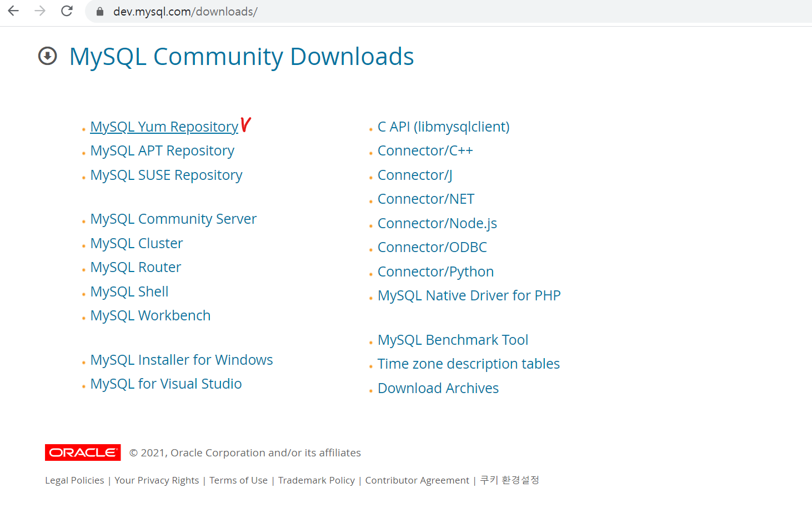Open MySQL Community Downloads heading link
Viewport: 812px width, 523px height.
click(x=242, y=57)
